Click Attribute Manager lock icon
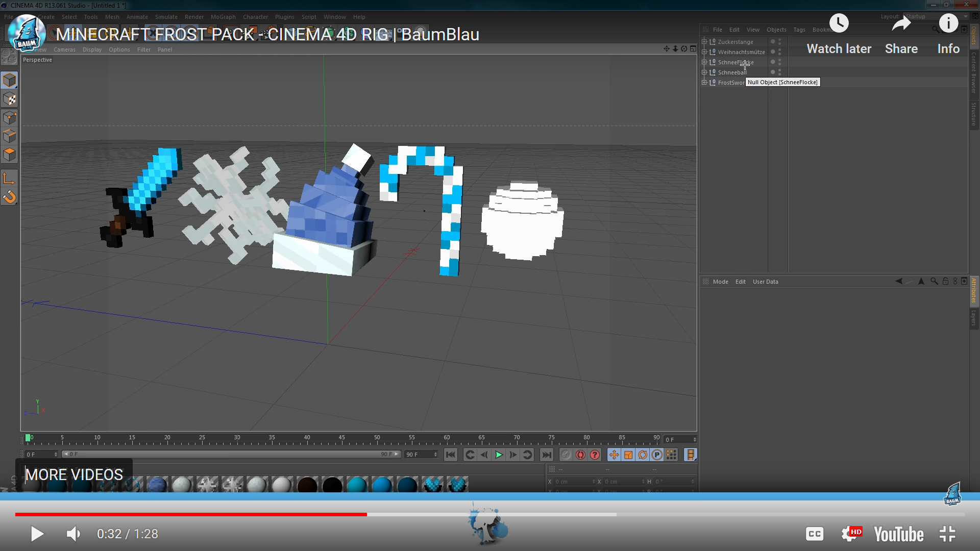Screen dimensions: 980x551 [945, 281]
